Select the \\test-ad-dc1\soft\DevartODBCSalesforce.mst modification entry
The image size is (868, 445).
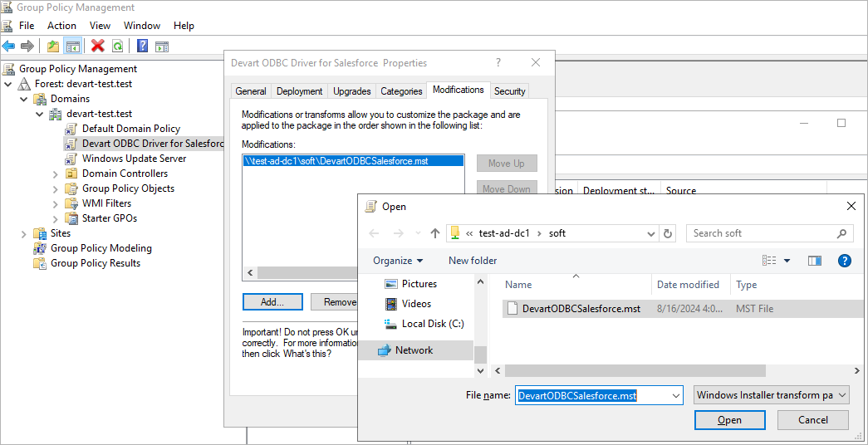(x=353, y=161)
